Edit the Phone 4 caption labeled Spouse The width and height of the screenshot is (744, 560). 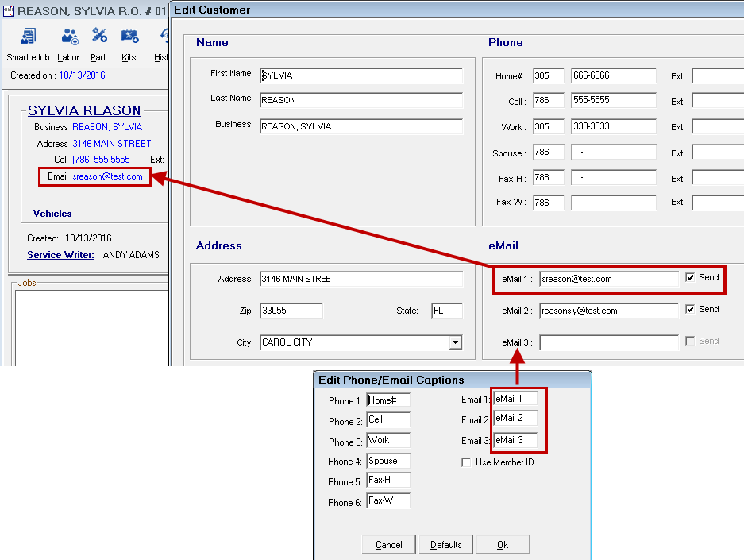387,461
